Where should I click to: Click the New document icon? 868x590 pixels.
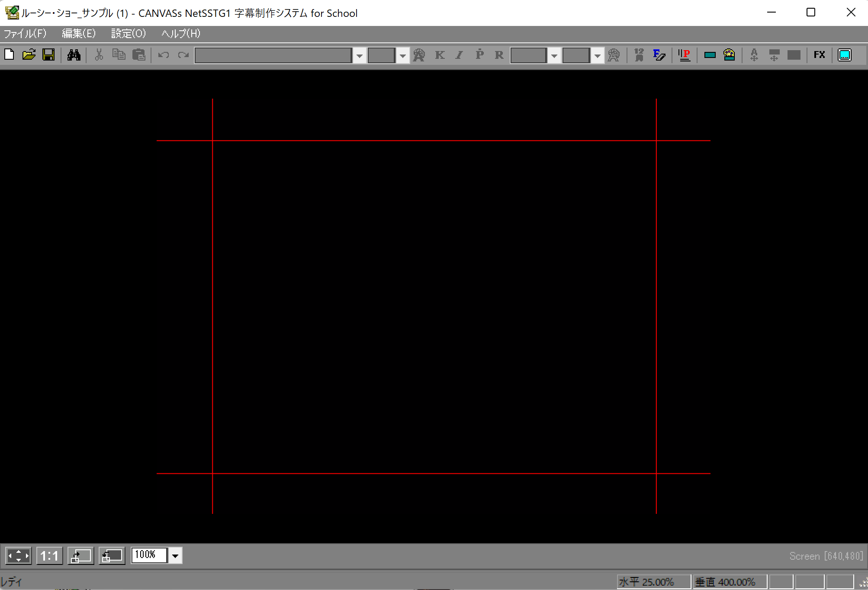[x=9, y=55]
